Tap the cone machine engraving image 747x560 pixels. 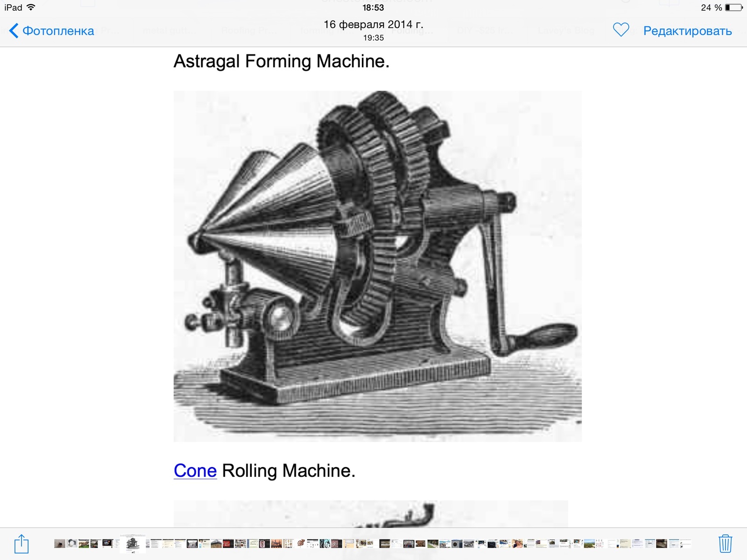[x=377, y=266]
